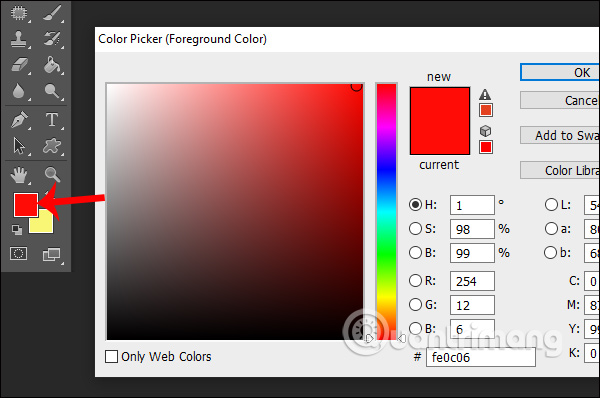600x398 pixels.
Task: Click the S value field showing 98
Action: tap(472, 229)
